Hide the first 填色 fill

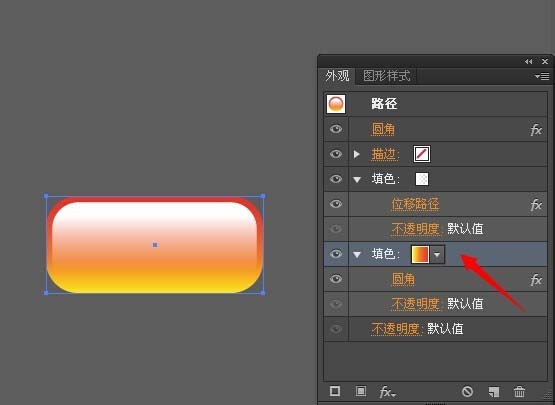coord(336,179)
